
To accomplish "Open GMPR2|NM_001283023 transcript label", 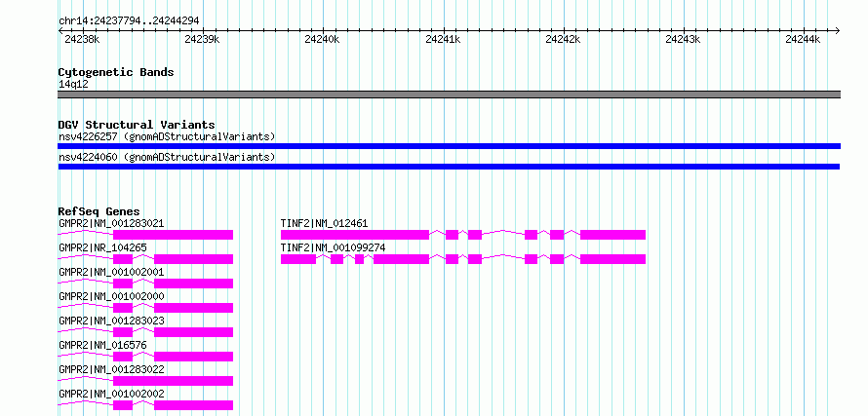I will [111, 321].
